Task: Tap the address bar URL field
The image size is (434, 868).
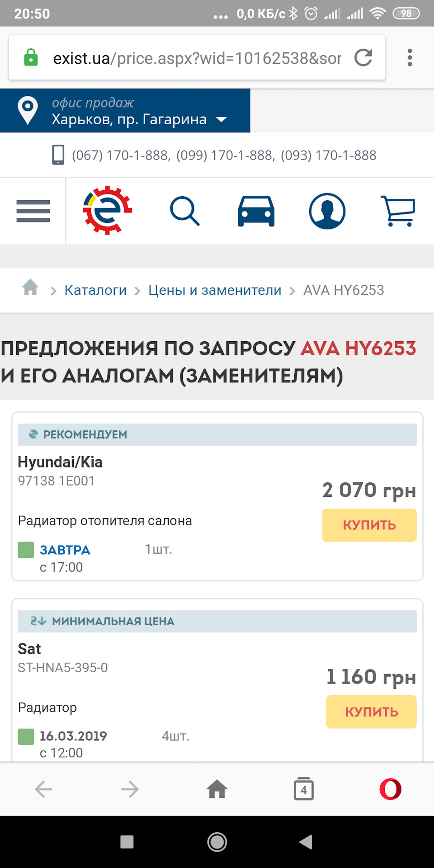Action: pyautogui.click(x=197, y=58)
